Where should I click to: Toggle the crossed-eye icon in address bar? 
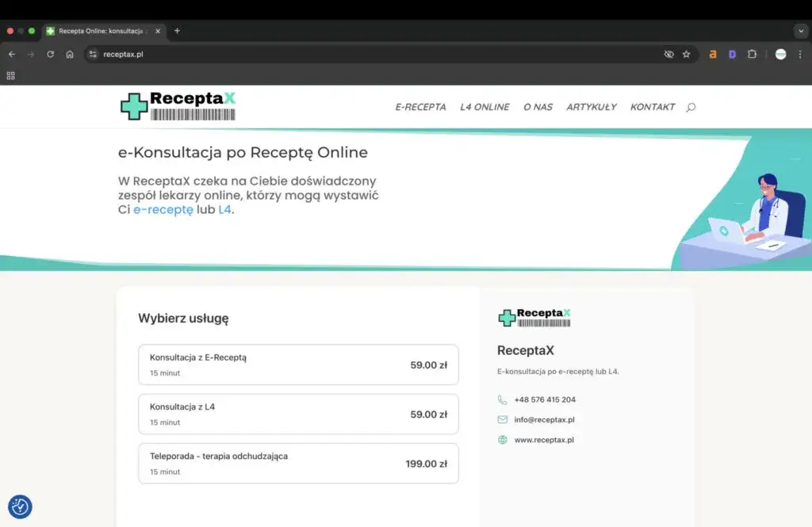pyautogui.click(x=668, y=54)
